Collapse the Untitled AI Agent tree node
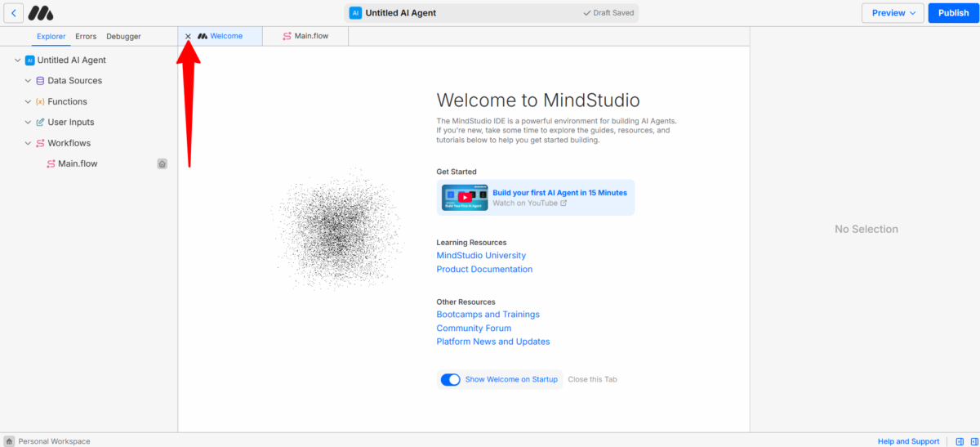Screen dimensions: 980x447 18,60
